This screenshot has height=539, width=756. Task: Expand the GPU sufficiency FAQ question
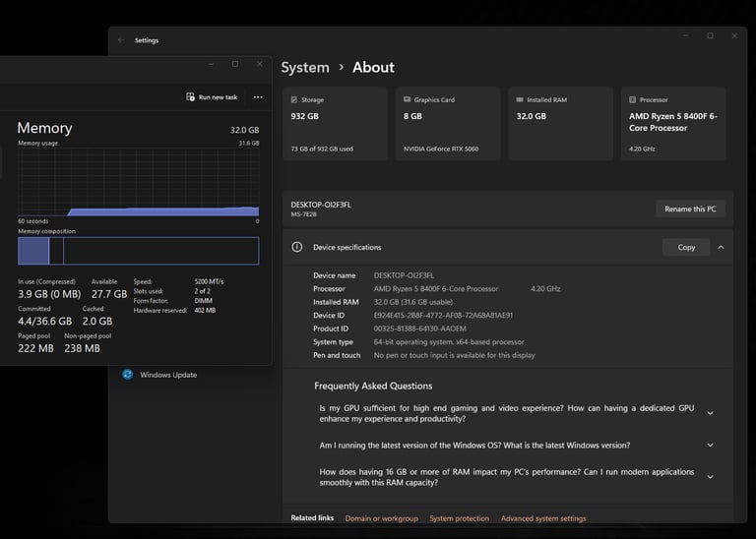pos(710,413)
